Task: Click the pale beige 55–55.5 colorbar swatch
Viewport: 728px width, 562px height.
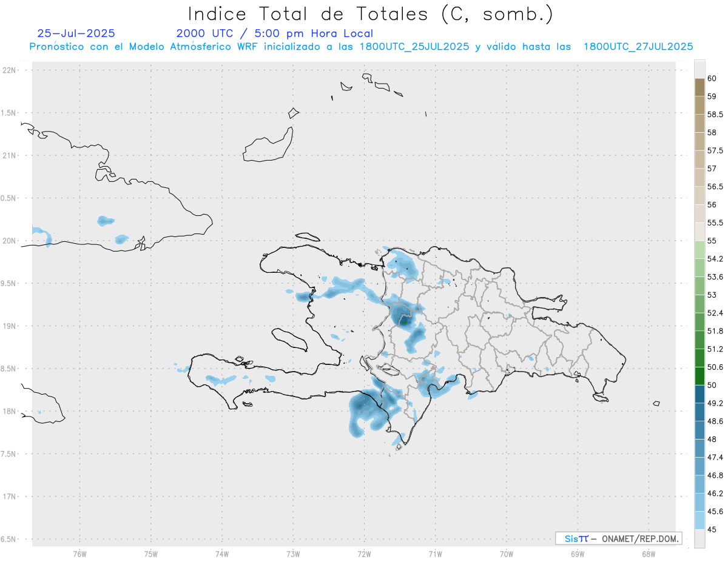Action: point(699,232)
